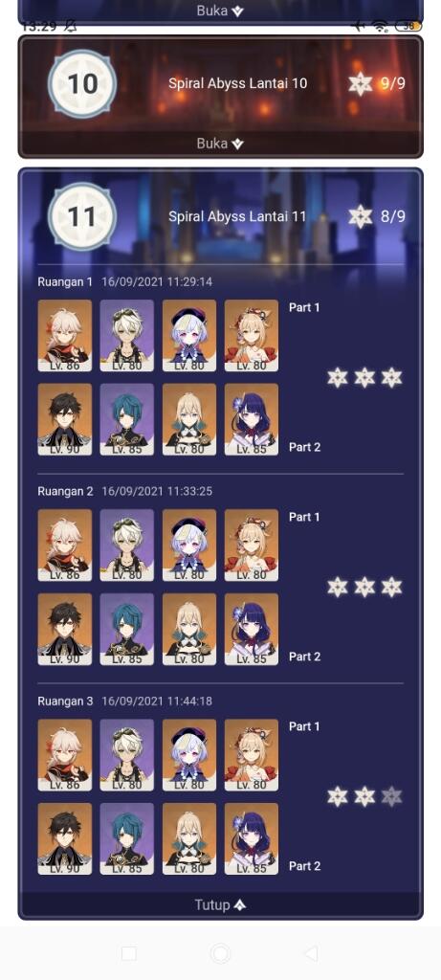Tap the Floor 11 number badge

pyautogui.click(x=82, y=217)
